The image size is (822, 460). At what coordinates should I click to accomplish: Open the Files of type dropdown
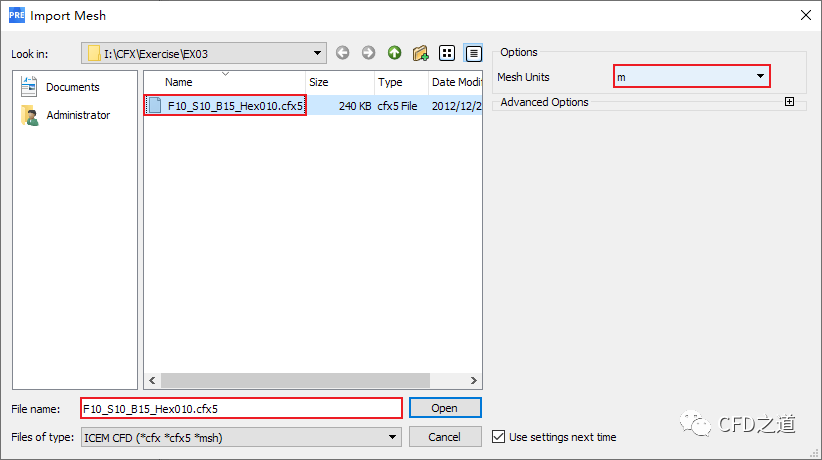[x=241, y=437]
